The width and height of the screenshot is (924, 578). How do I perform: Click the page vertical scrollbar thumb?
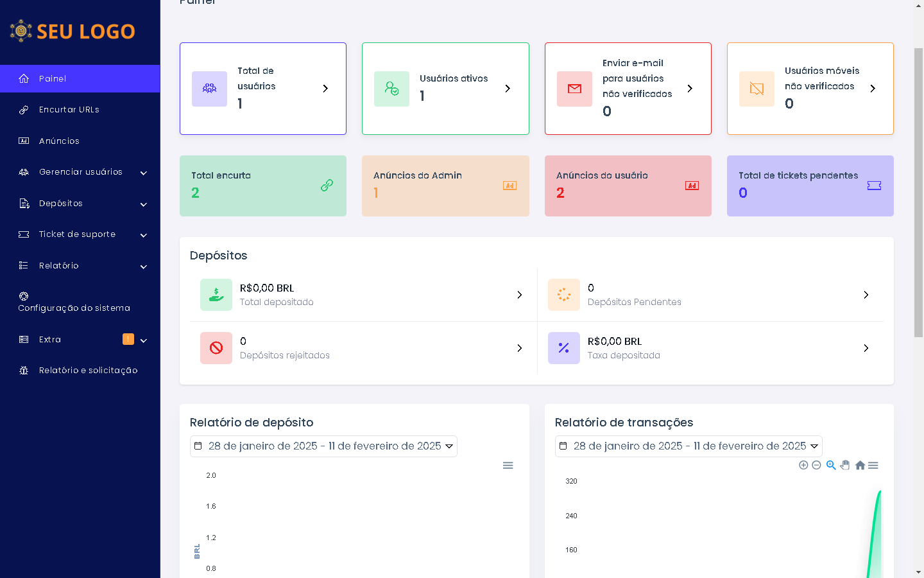pyautogui.click(x=918, y=193)
